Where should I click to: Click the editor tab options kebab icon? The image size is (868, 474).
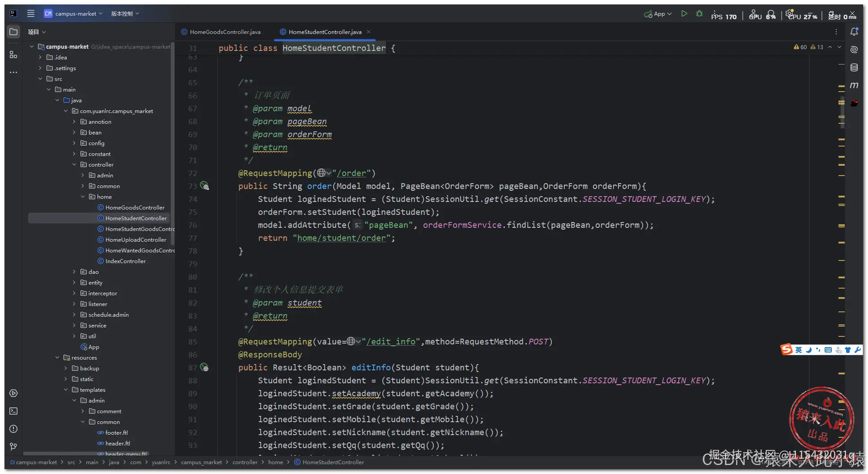pyautogui.click(x=836, y=32)
